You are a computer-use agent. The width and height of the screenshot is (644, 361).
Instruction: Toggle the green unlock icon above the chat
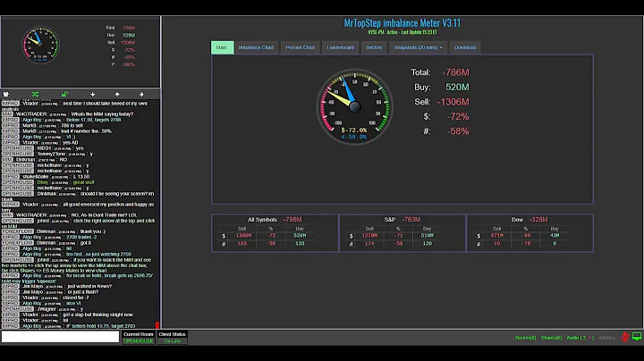click(64, 95)
